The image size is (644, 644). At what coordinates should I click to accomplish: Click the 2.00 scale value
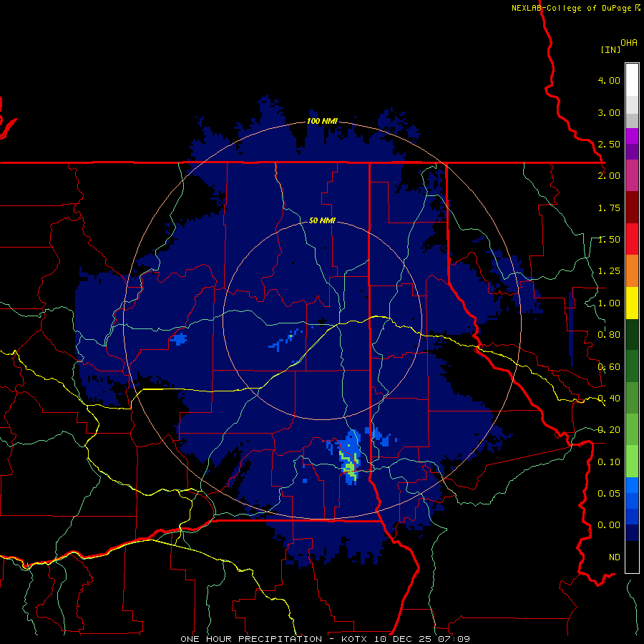click(x=609, y=176)
